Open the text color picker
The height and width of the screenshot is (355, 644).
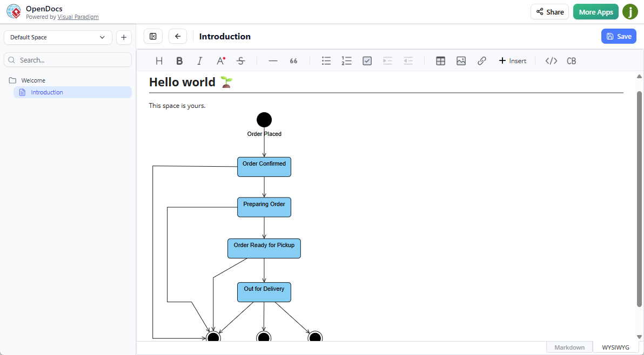(x=220, y=60)
